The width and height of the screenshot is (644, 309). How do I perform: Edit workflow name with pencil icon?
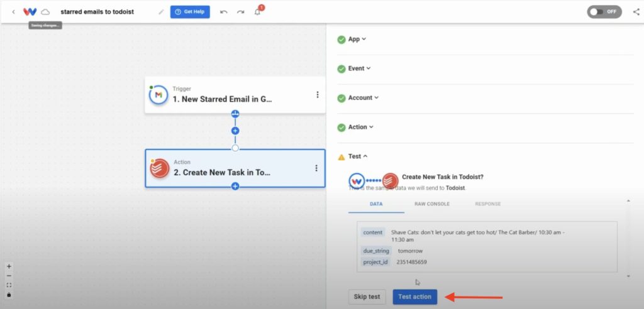(x=161, y=12)
